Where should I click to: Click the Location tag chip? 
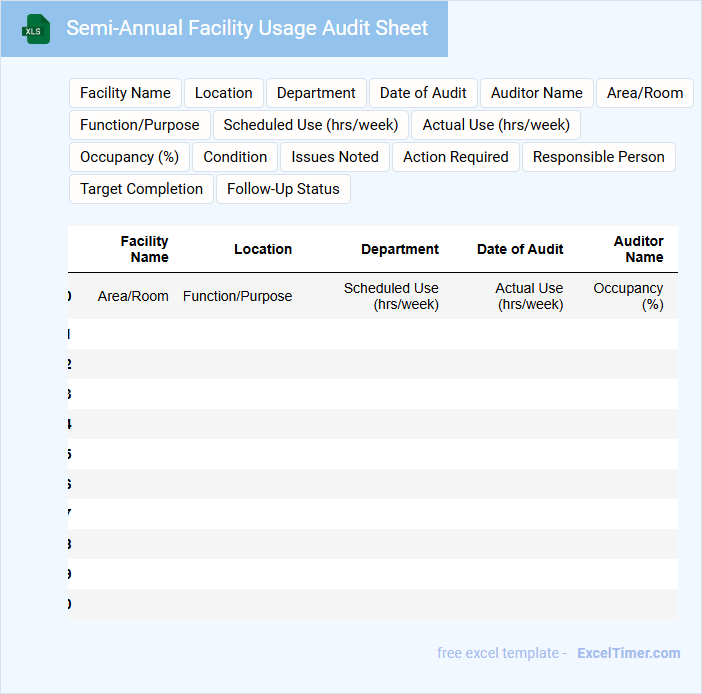(224, 93)
